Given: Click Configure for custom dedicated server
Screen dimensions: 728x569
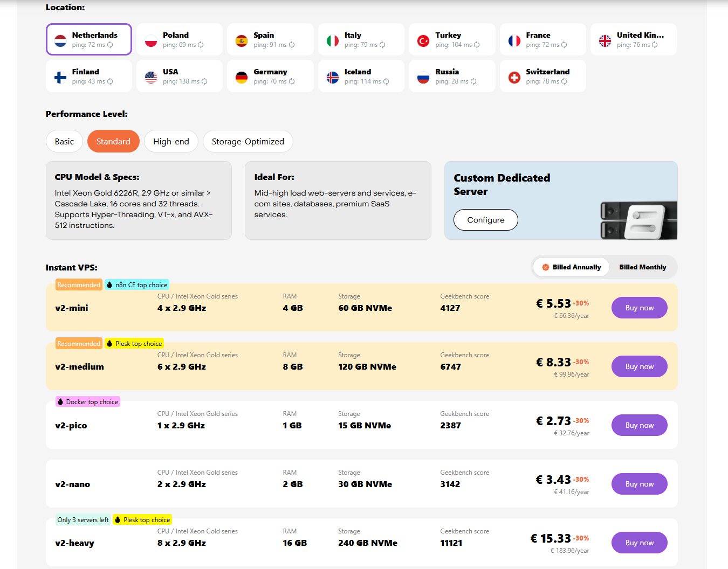Looking at the screenshot, I should coord(485,220).
